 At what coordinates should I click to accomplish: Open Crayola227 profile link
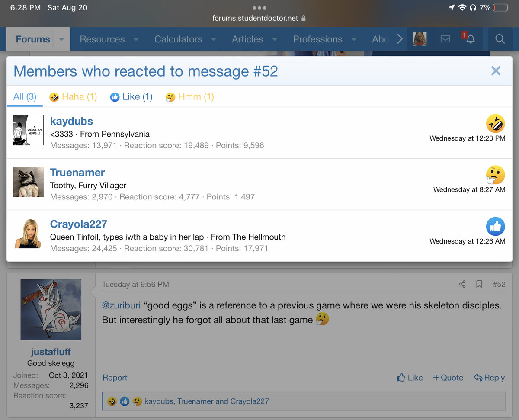[78, 224]
